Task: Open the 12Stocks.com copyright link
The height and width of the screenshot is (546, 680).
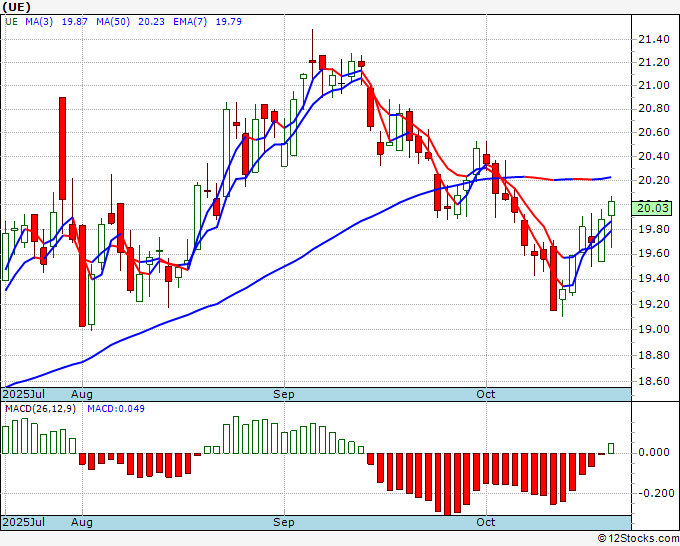Action: [x=638, y=538]
